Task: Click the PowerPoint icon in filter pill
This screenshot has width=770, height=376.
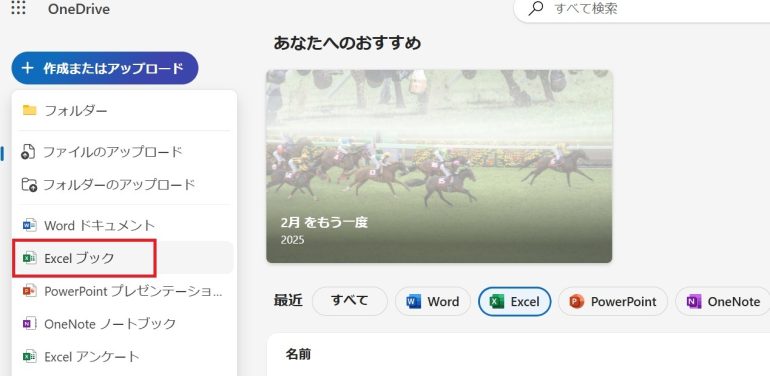Action: [x=577, y=301]
